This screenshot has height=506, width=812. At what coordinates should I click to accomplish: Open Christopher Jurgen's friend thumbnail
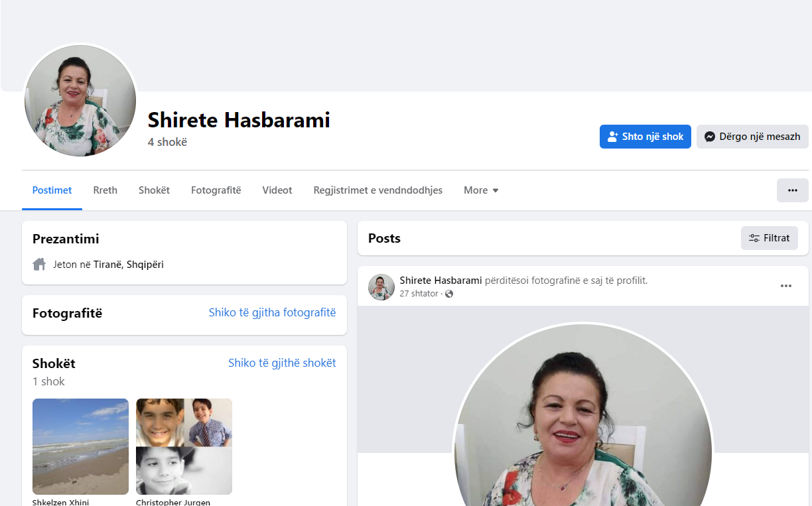pos(184,446)
